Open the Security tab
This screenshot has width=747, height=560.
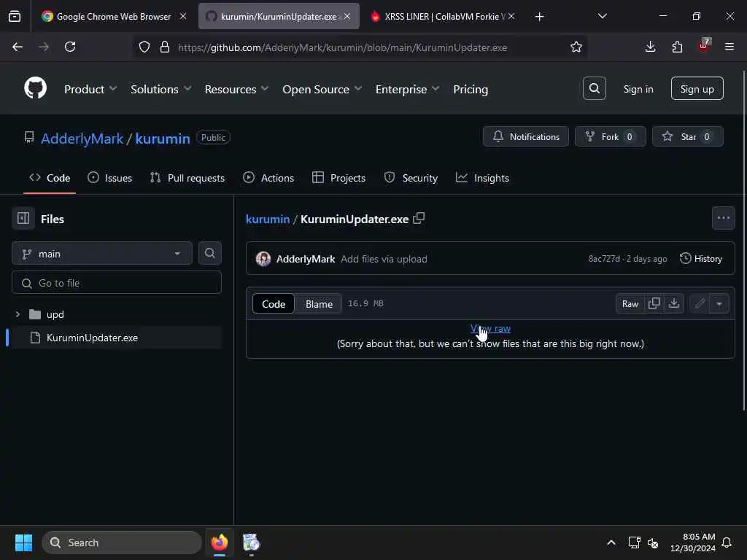tap(411, 178)
